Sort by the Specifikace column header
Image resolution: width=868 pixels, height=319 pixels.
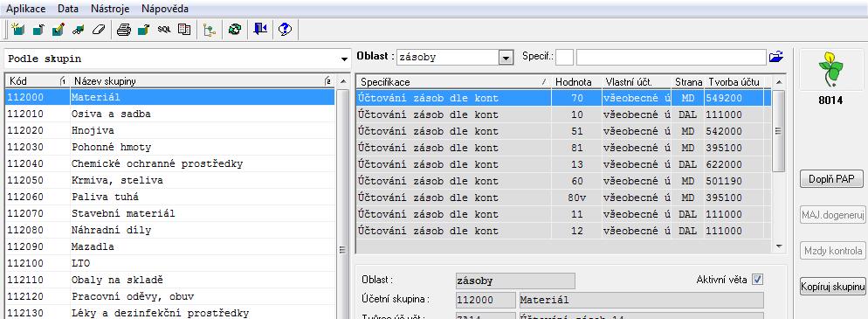tap(453, 82)
